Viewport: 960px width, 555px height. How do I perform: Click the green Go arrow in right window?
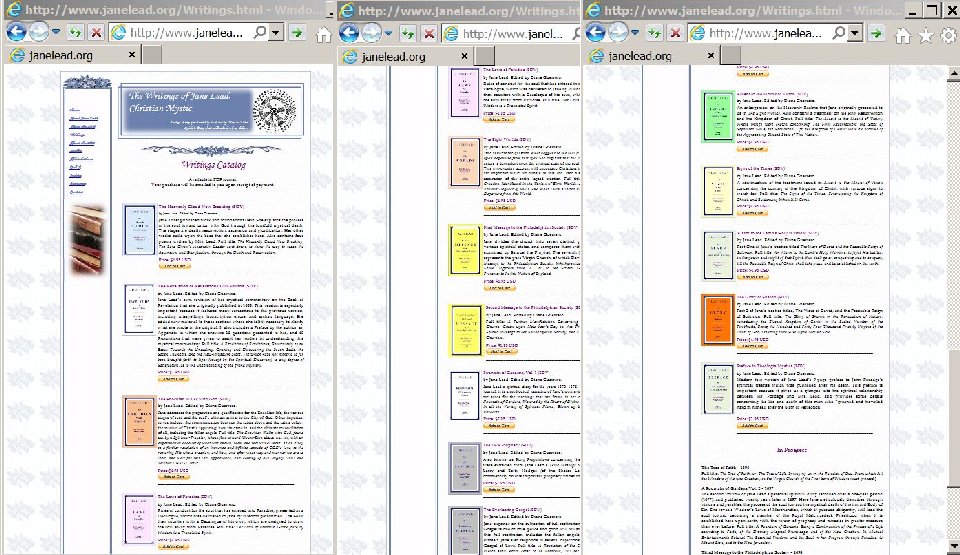(877, 32)
